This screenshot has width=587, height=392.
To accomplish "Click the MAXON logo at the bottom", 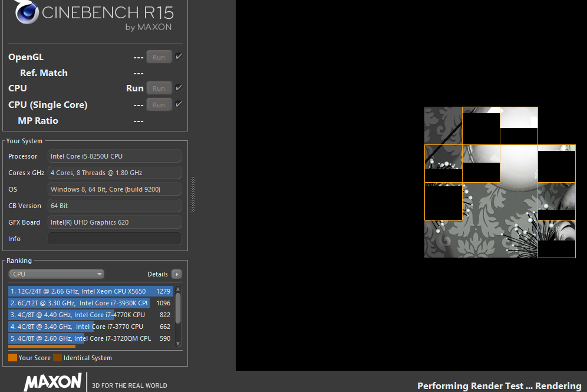I will click(52, 382).
